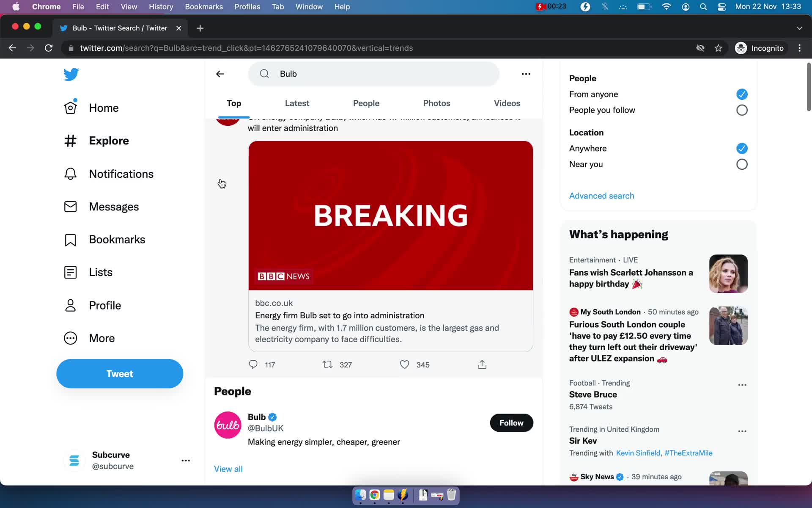812x508 pixels.
Task: Click the Wi-Fi status icon
Action: [666, 7]
